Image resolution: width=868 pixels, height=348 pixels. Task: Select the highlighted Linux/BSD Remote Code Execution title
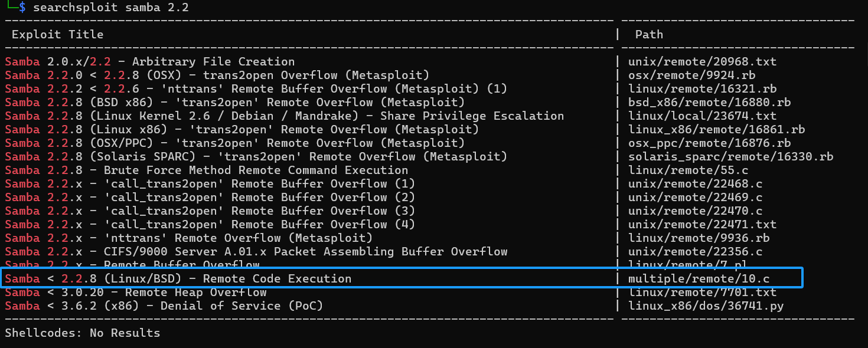178,278
